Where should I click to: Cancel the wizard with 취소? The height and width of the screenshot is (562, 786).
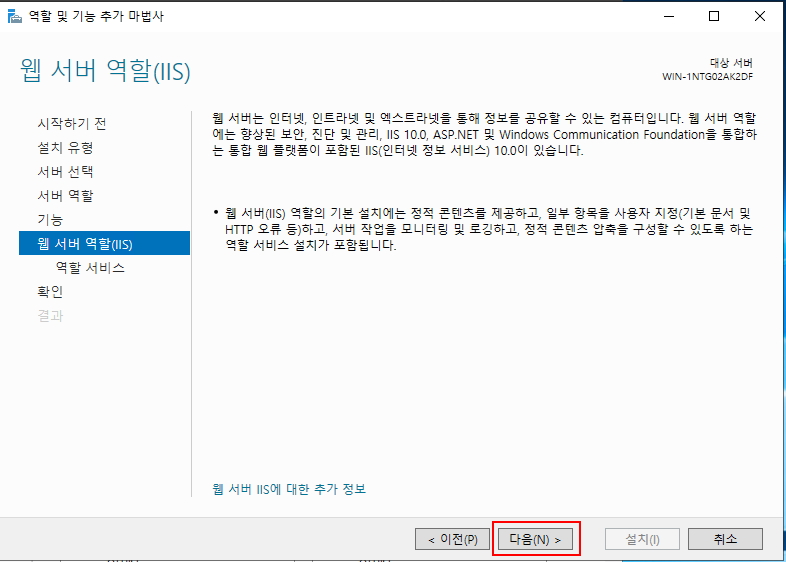pyautogui.click(x=725, y=539)
